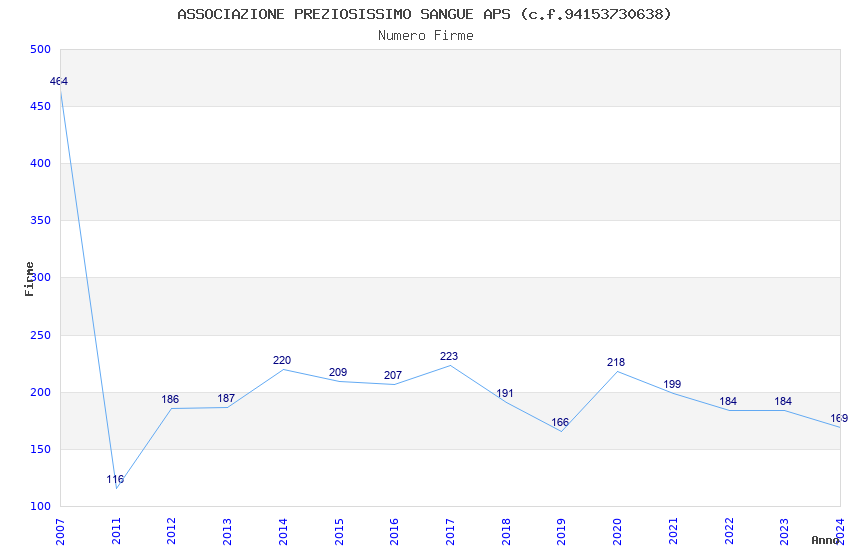Image resolution: width=850 pixels, height=550 pixels.
Task: Click the 166 data label
Action: pyautogui.click(x=560, y=422)
